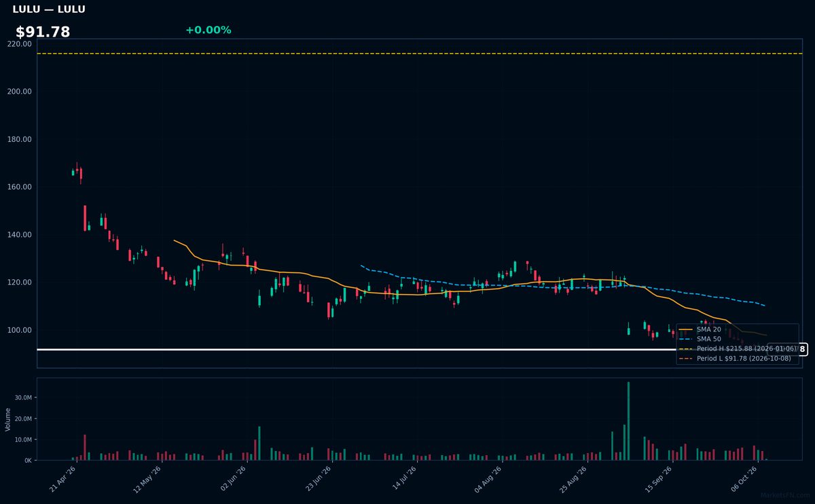Click the 02 Jun '26 date label
Viewport: 815px width, 504px height.
pos(233,480)
